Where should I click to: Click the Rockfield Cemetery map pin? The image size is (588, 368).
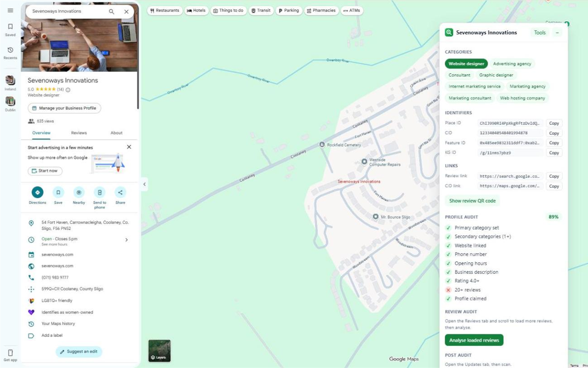pyautogui.click(x=322, y=144)
